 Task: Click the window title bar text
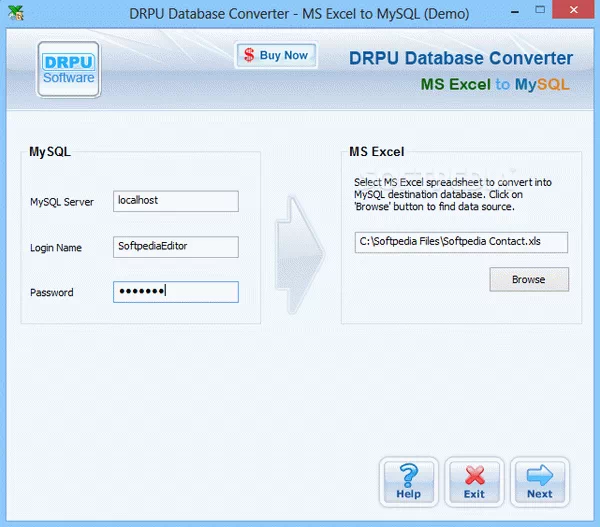[x=299, y=14]
